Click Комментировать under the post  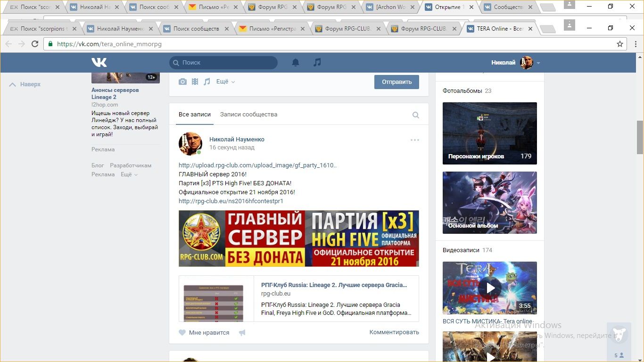coord(394,332)
